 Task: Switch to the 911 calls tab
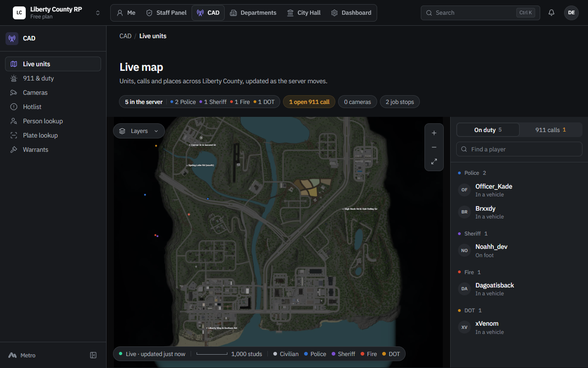pyautogui.click(x=551, y=130)
